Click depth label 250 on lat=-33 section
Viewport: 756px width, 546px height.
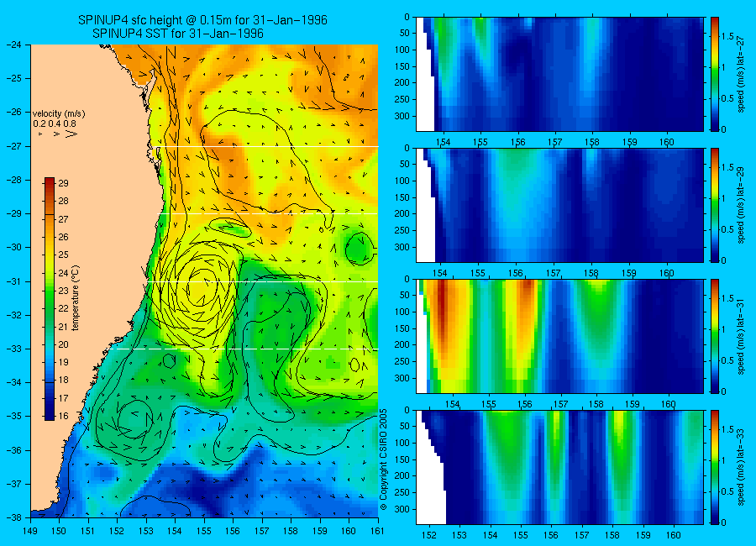click(x=402, y=492)
